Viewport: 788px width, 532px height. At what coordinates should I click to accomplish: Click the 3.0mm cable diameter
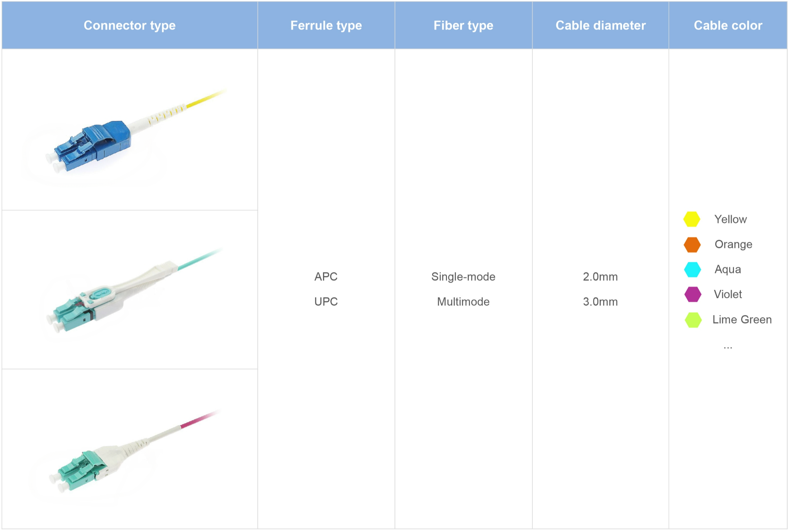600,302
